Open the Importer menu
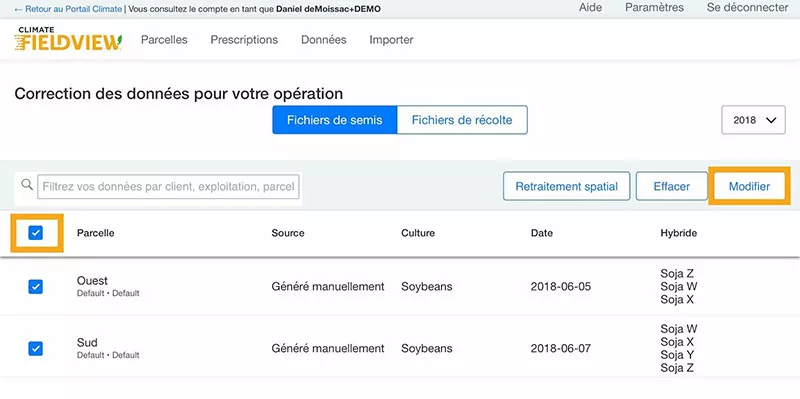 click(x=391, y=40)
